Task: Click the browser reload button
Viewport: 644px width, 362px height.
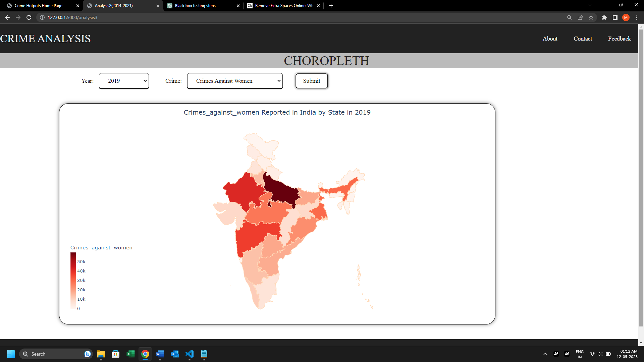Action: point(29,17)
